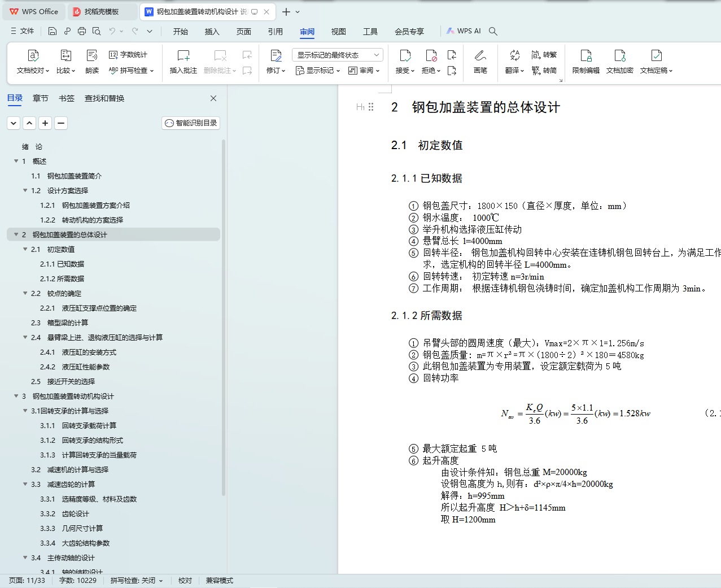This screenshot has height=588, width=721.
Task: Open the 查找和替换 navigation tab
Action: pyautogui.click(x=104, y=98)
